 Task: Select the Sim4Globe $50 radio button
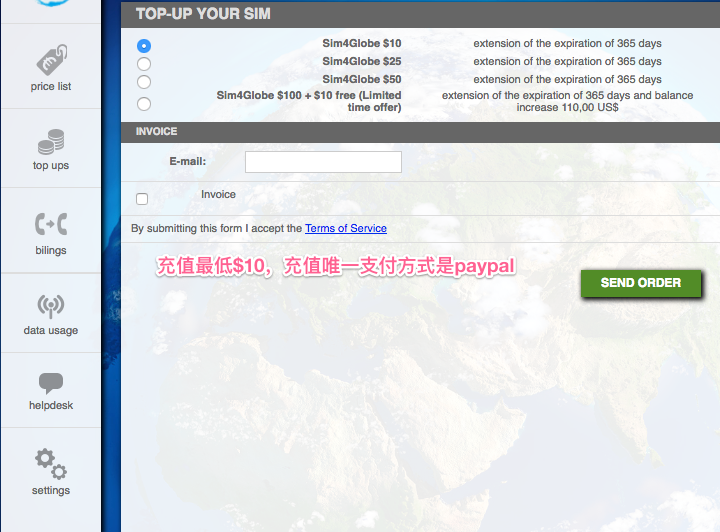click(144, 82)
